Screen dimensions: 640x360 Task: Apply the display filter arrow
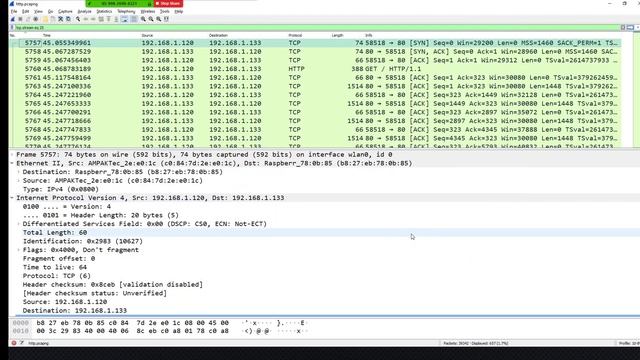(x=630, y=27)
